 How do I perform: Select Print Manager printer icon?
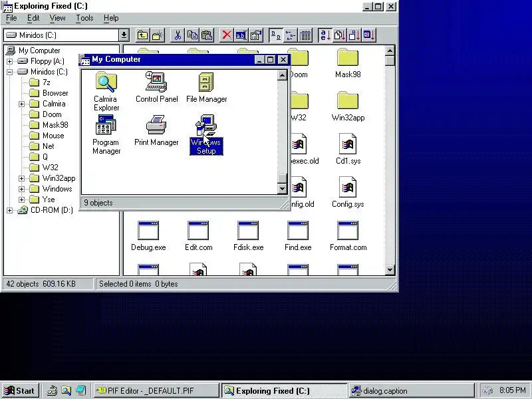(156, 130)
